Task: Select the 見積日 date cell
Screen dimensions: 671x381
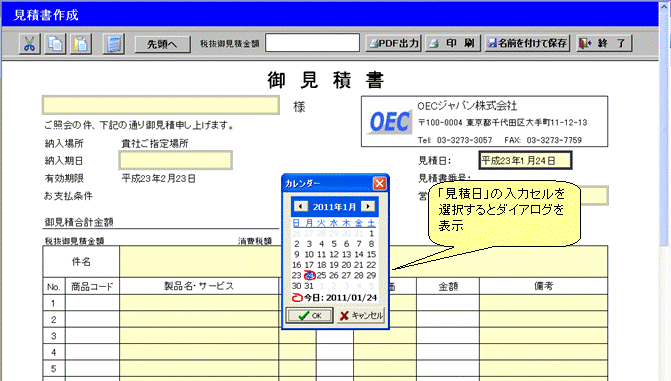Action: click(525, 161)
